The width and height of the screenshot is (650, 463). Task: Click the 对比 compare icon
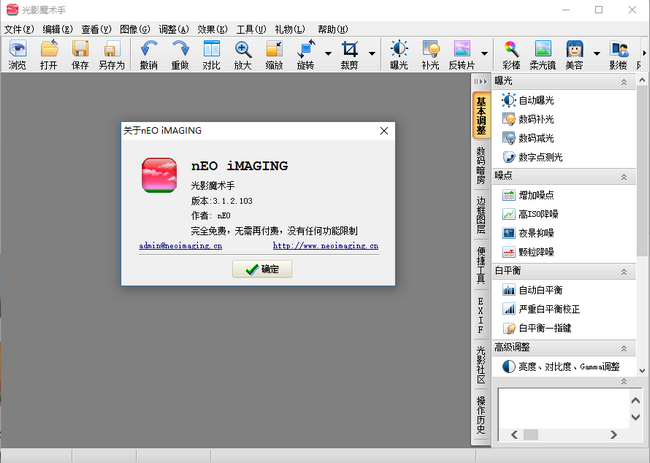pos(211,55)
